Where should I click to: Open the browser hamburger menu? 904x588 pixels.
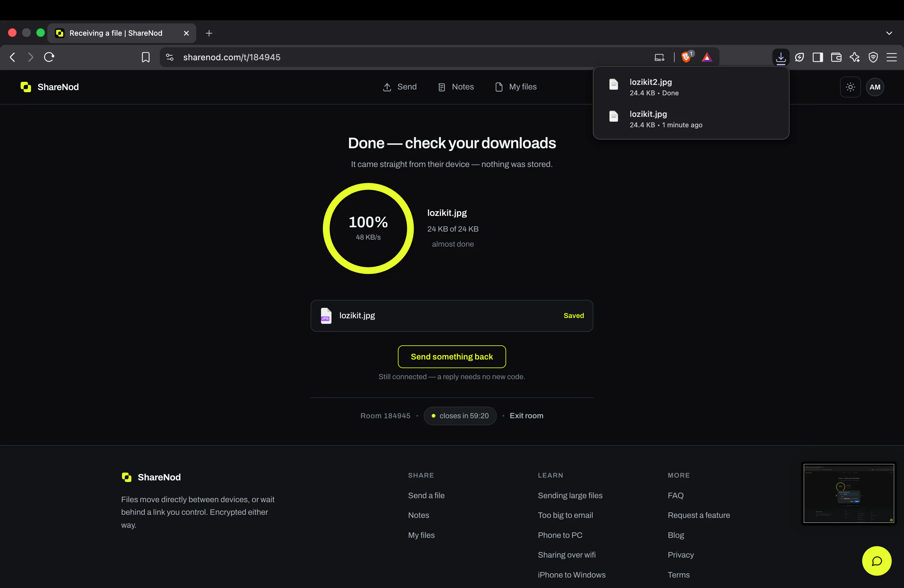tap(891, 58)
